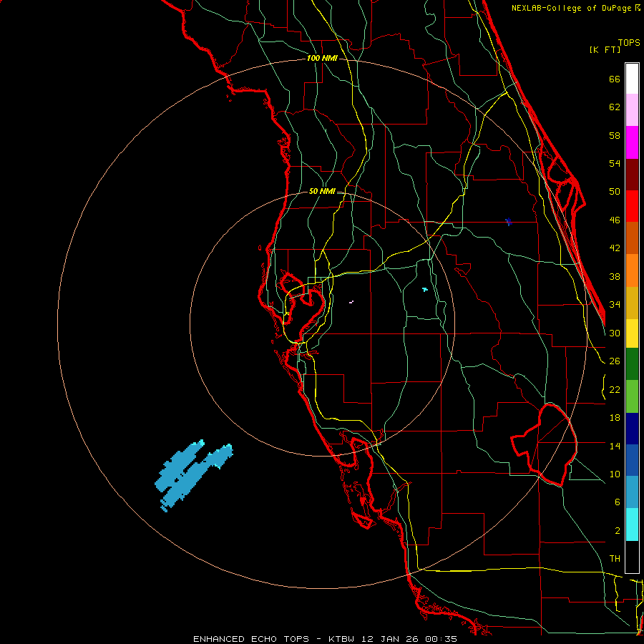Click the "TOPS" legend title
Image resolution: width=644 pixels, height=644 pixels.
629,43
